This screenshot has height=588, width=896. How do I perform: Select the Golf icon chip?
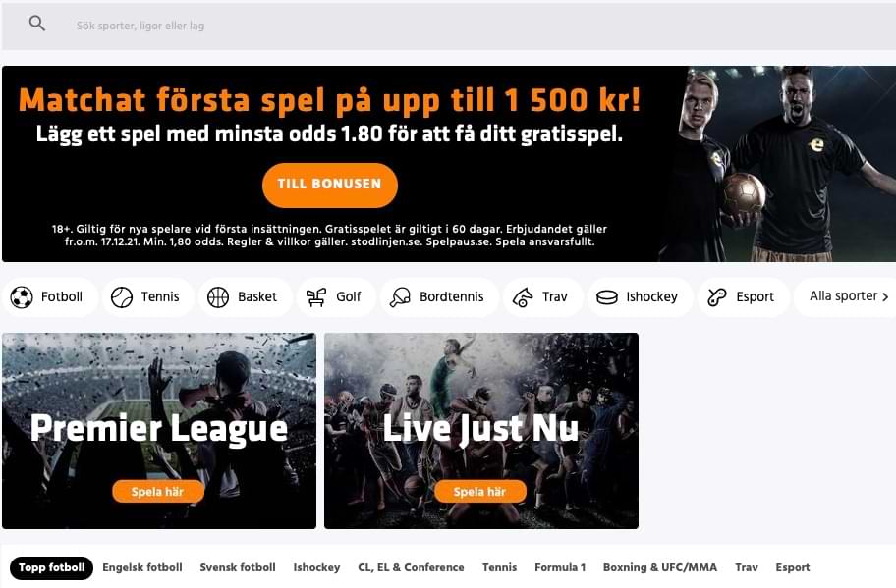336,296
